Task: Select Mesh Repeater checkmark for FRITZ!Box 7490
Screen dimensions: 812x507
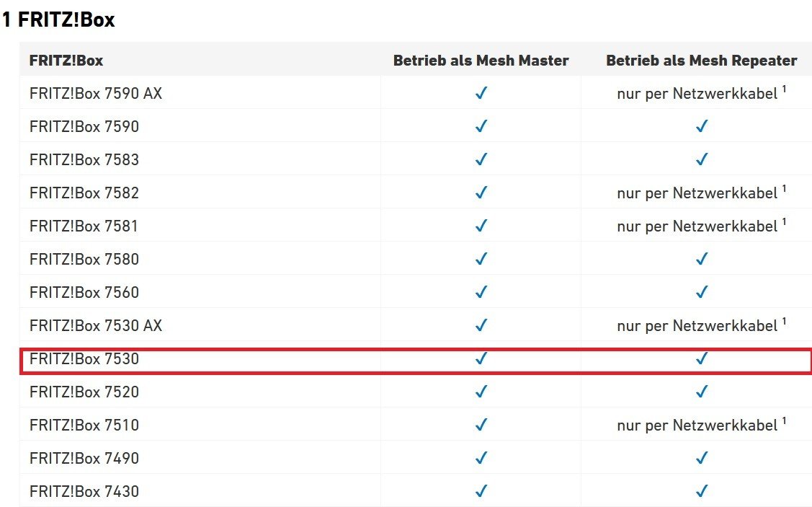Action: coord(702,458)
